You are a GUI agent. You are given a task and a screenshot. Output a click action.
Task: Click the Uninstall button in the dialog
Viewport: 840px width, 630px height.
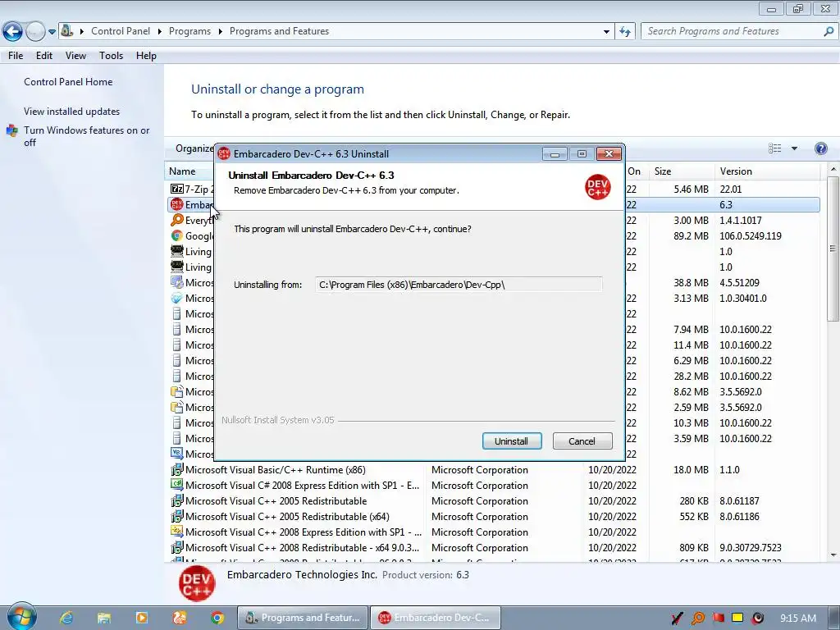pyautogui.click(x=512, y=441)
